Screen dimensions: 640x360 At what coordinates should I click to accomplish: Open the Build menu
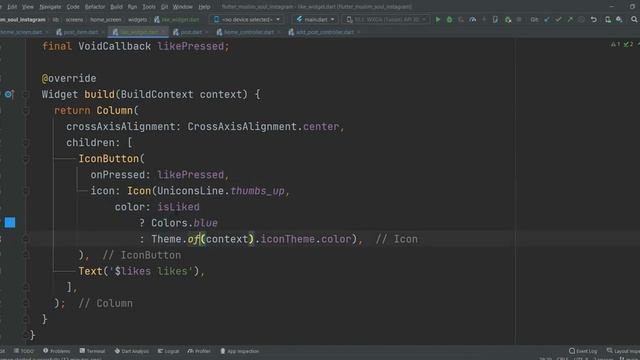(116, 7)
